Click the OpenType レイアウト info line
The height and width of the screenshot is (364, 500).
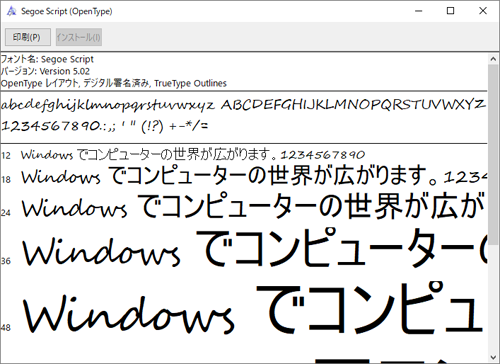click(114, 83)
